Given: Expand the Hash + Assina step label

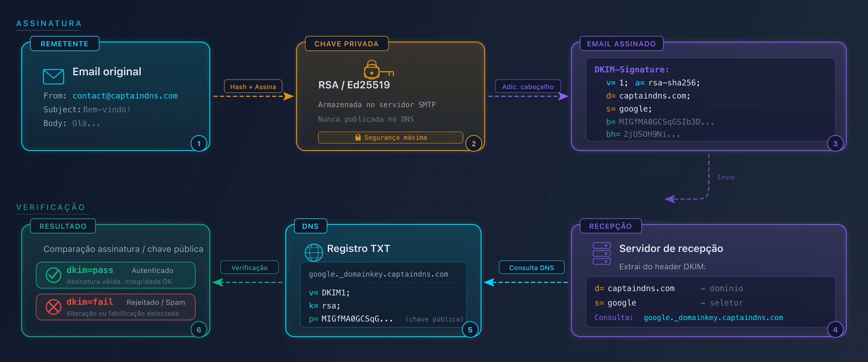Looking at the screenshot, I should (253, 86).
